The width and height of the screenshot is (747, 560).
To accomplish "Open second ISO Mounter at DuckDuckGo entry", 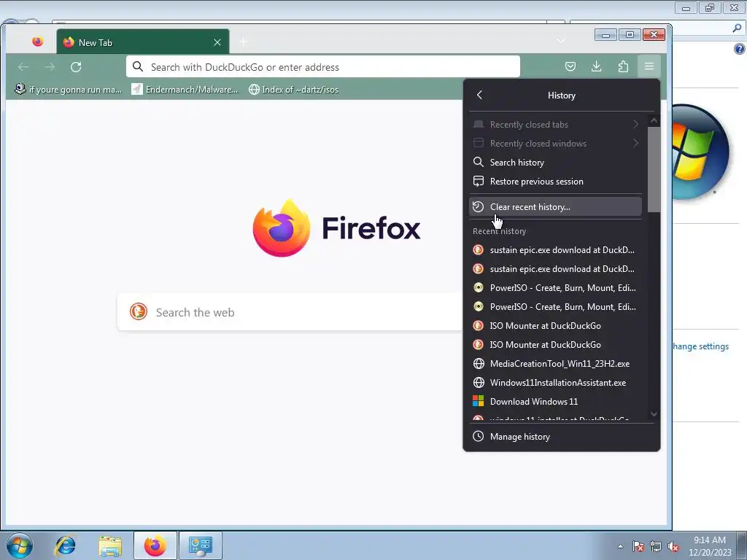I will point(555,345).
